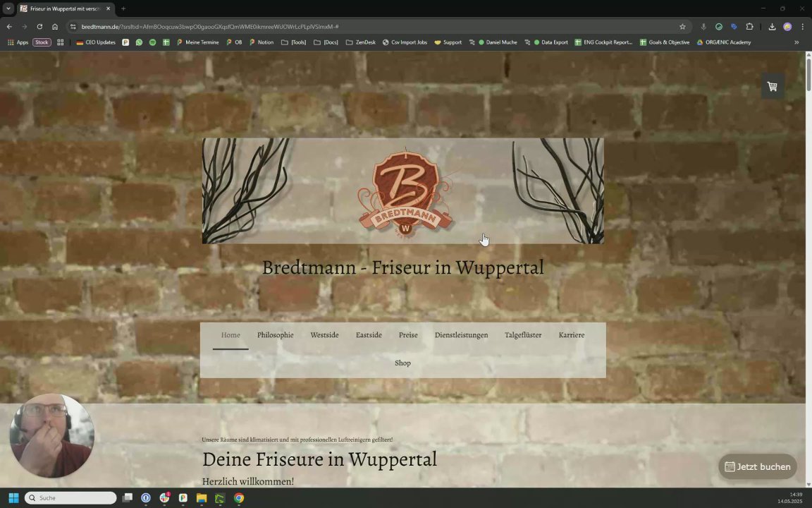Show more bookmarks chevron
This screenshot has width=812, height=508.
(x=796, y=42)
